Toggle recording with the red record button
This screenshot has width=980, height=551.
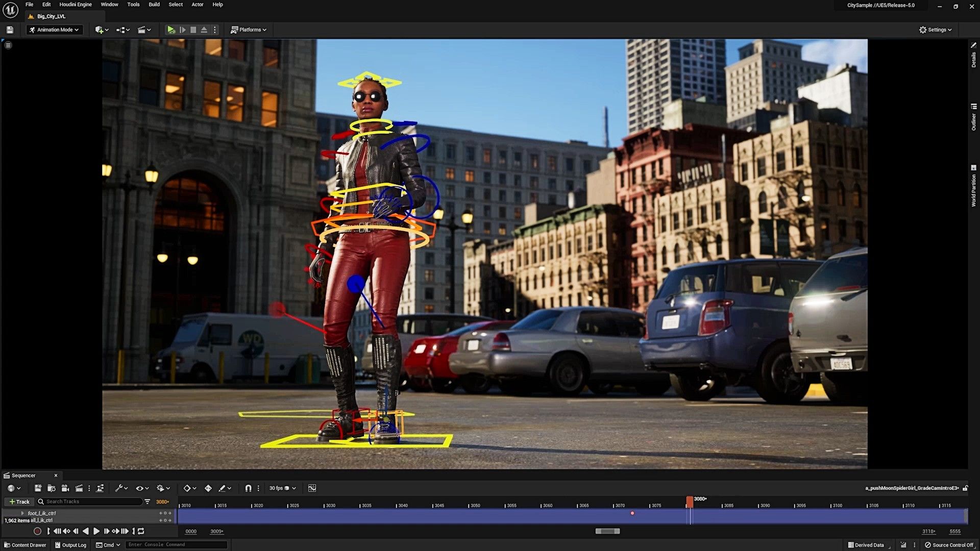pos(37,531)
